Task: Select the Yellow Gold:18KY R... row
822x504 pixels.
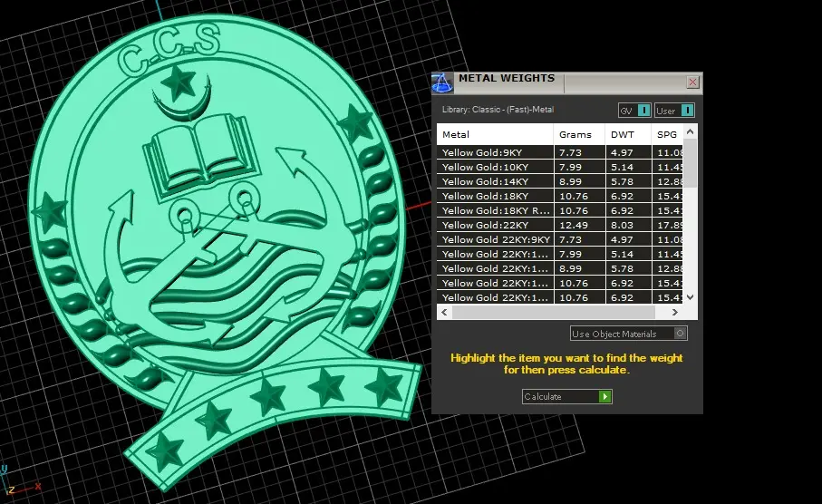Action: click(559, 210)
